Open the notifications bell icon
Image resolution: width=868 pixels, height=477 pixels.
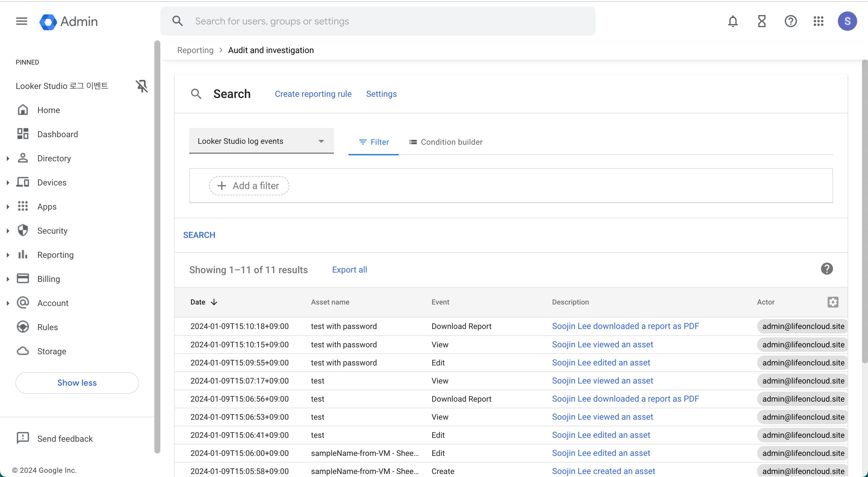click(x=733, y=21)
